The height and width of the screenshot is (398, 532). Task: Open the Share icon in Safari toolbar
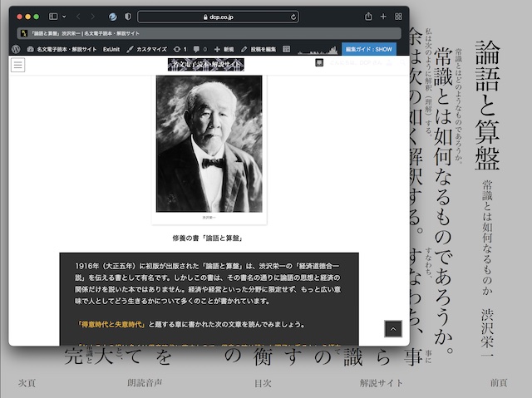368,17
